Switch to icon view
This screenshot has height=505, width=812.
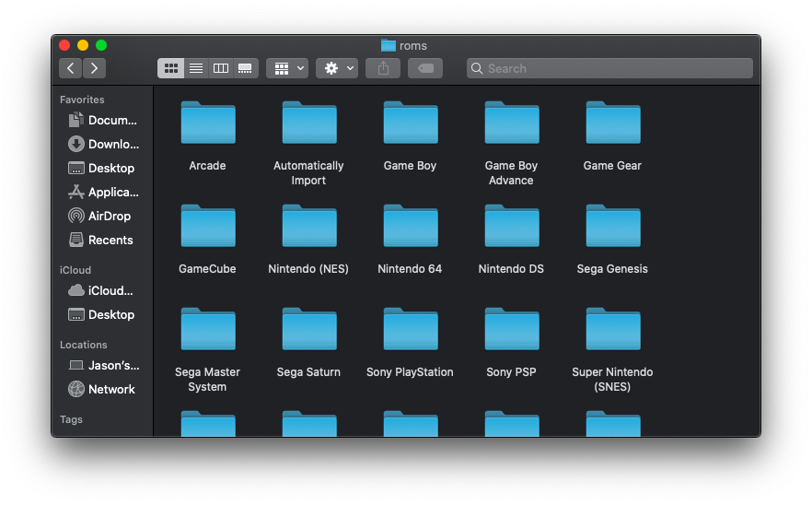click(x=171, y=68)
